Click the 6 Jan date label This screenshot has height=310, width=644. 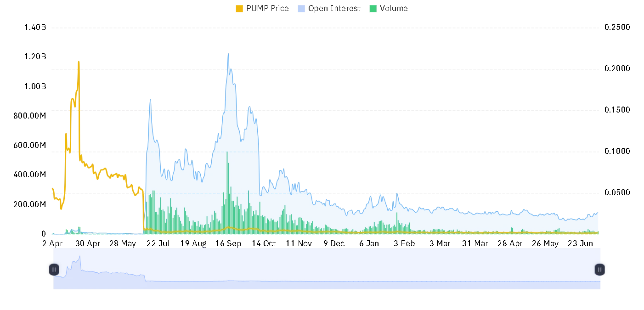(x=369, y=243)
